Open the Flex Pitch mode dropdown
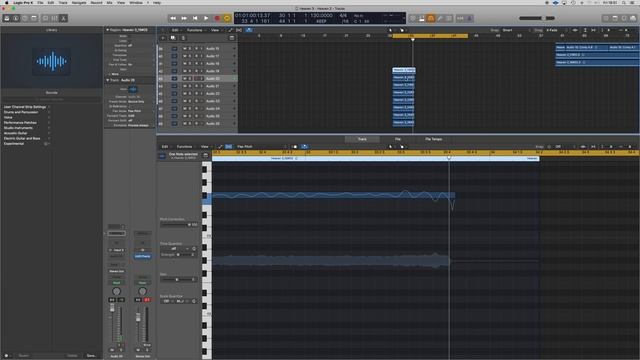 click(x=261, y=147)
